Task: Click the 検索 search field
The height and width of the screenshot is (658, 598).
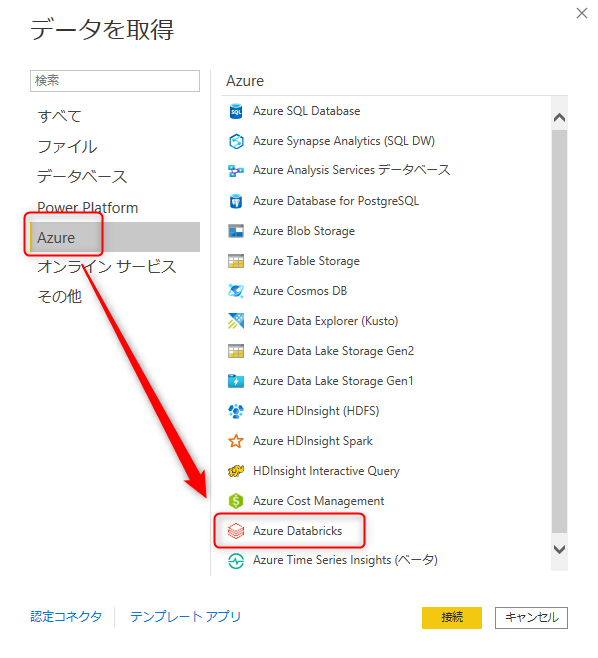Action: [x=115, y=81]
